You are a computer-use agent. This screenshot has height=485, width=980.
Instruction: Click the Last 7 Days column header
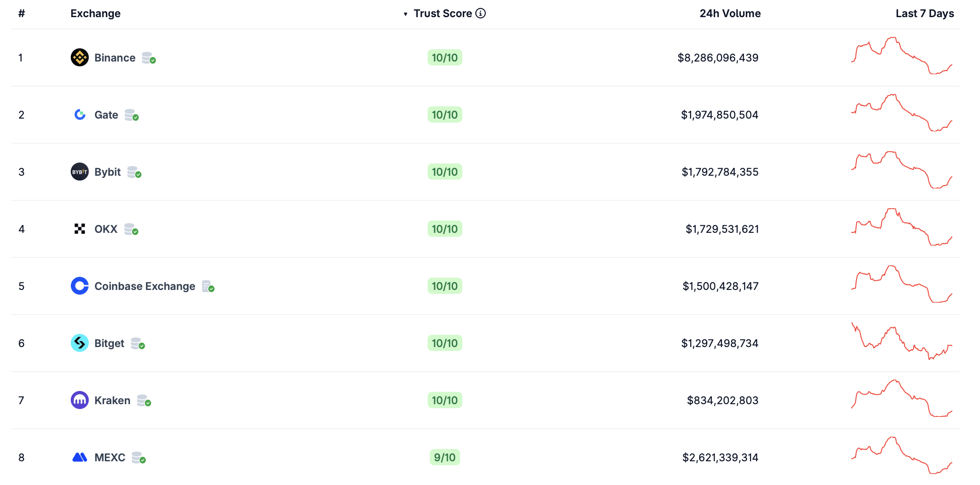tap(924, 14)
